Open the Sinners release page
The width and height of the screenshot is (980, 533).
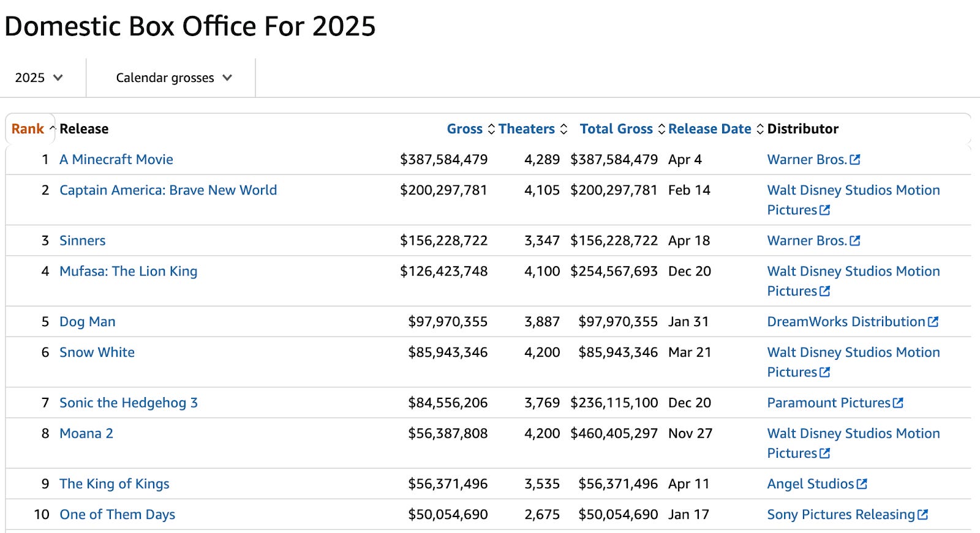[x=83, y=240]
